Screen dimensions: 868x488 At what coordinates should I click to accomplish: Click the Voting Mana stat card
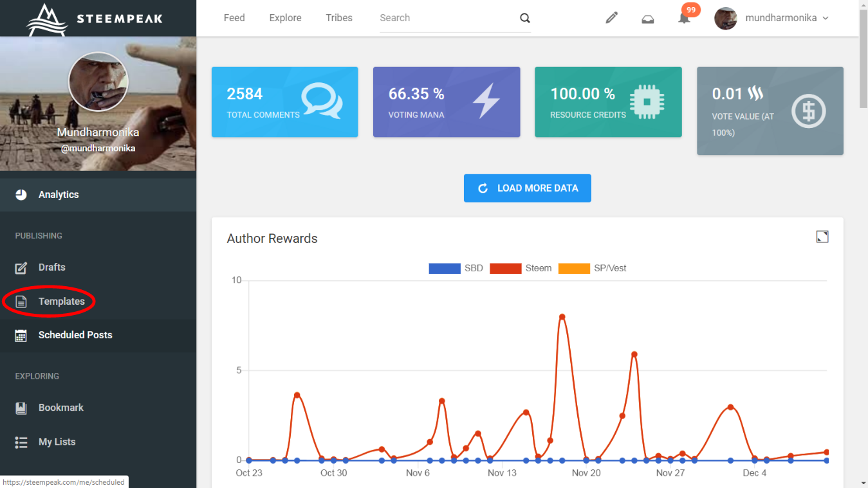(447, 102)
